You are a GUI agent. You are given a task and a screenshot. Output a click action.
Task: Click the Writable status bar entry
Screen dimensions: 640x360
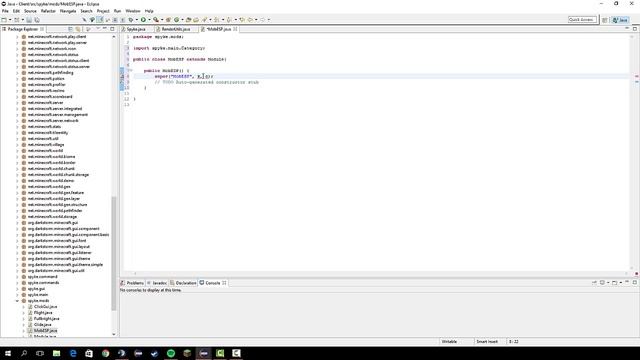click(449, 342)
